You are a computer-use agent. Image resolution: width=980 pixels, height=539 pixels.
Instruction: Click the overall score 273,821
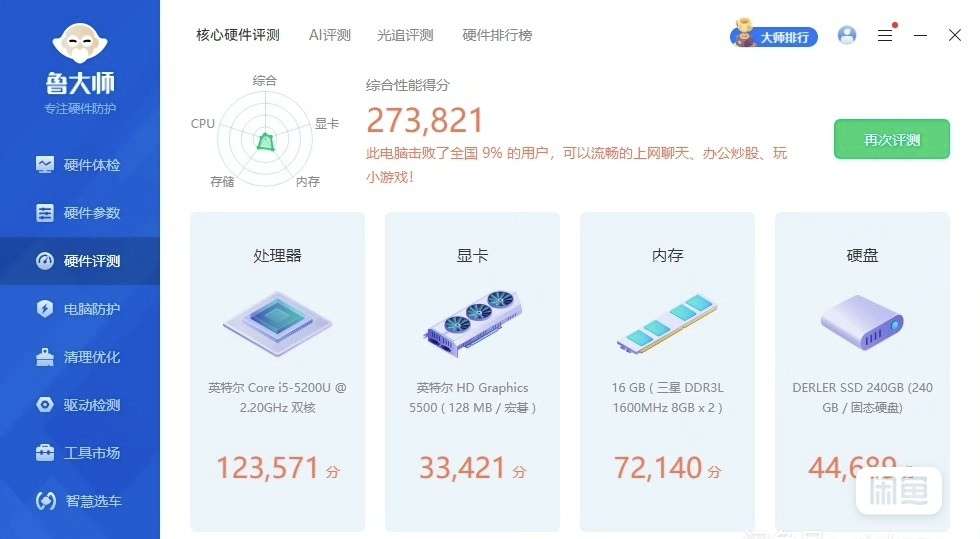click(x=425, y=120)
